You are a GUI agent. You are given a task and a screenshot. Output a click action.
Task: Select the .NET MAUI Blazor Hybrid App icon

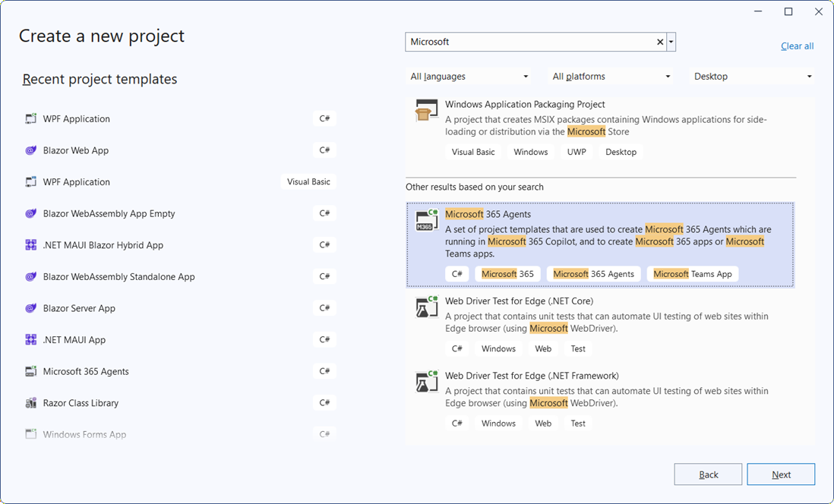pyautogui.click(x=30, y=245)
